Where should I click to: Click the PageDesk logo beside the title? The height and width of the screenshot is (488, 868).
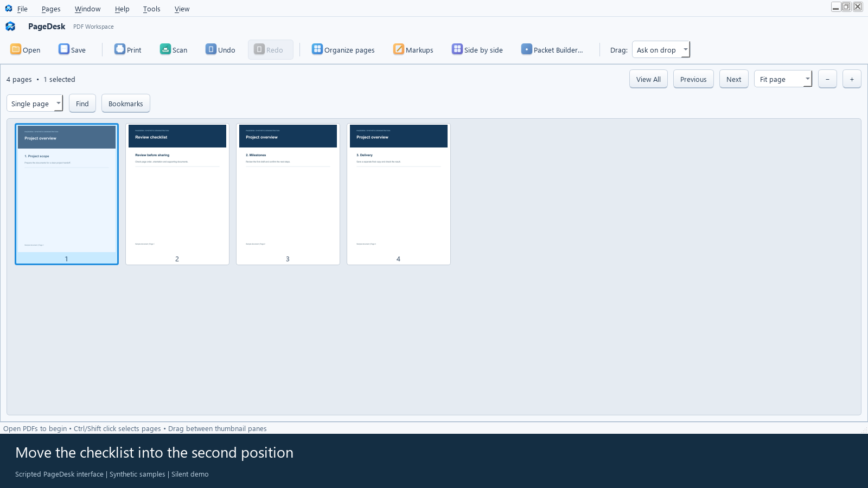pyautogui.click(x=10, y=26)
